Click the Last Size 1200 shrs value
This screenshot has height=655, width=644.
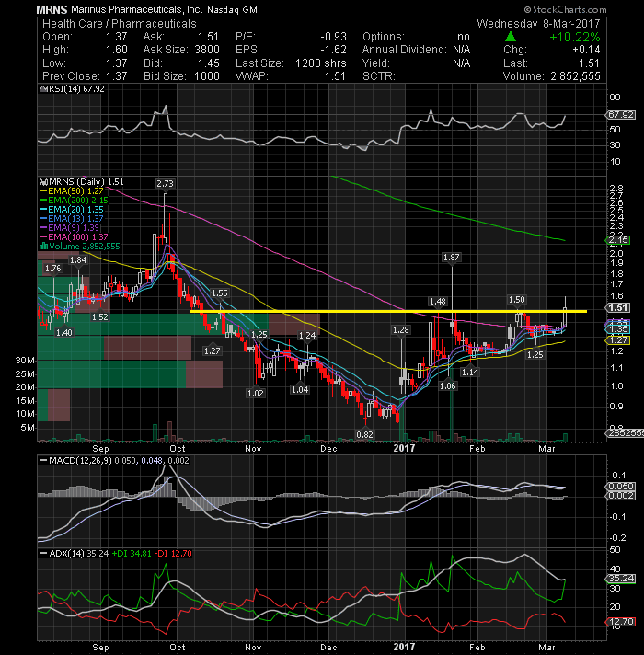click(321, 63)
